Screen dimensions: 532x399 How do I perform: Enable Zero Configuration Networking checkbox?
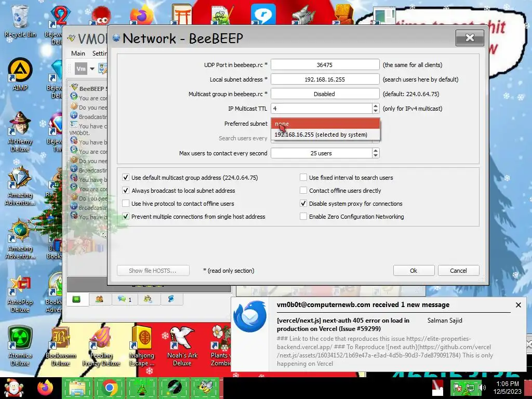pyautogui.click(x=303, y=217)
